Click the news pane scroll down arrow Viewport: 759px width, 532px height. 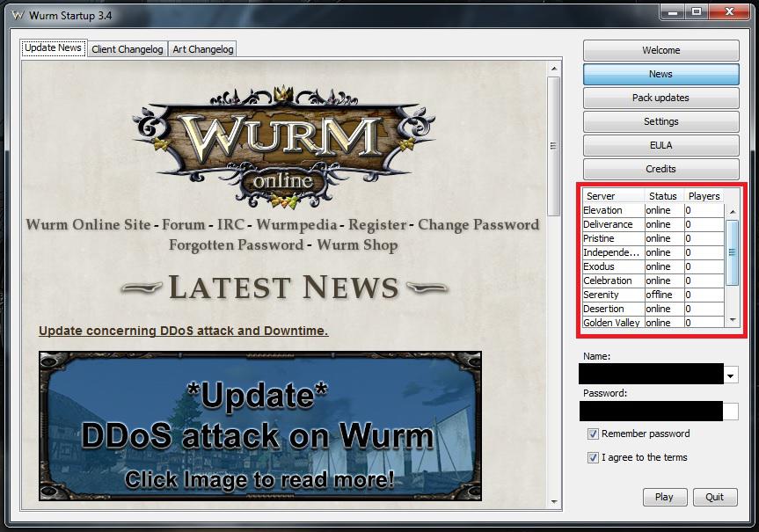pyautogui.click(x=554, y=502)
